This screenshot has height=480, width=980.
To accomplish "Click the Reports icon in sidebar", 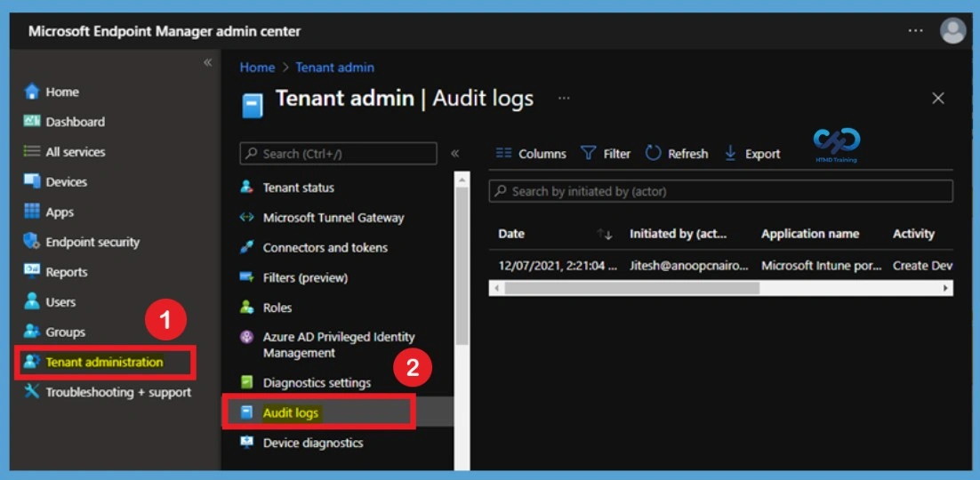I will coord(31,271).
